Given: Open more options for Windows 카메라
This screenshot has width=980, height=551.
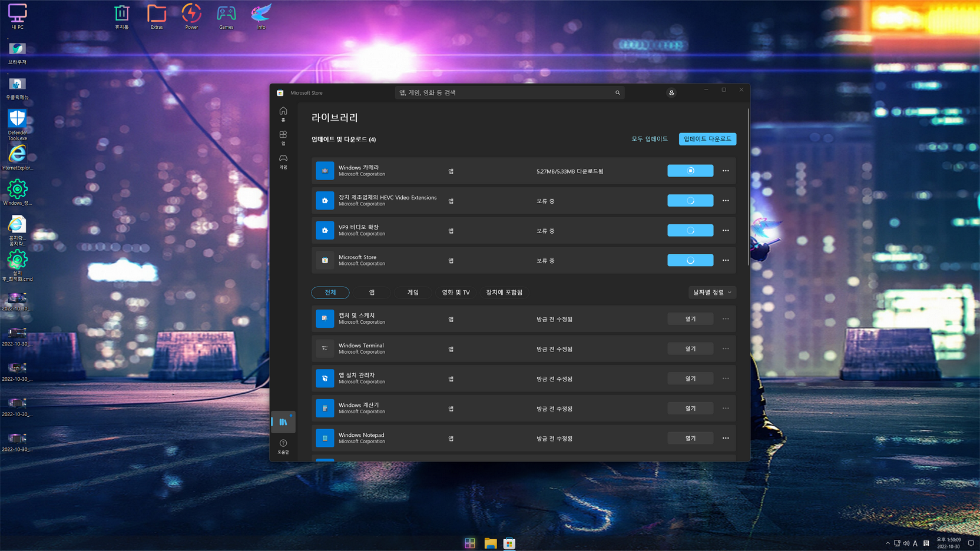Looking at the screenshot, I should pyautogui.click(x=726, y=171).
